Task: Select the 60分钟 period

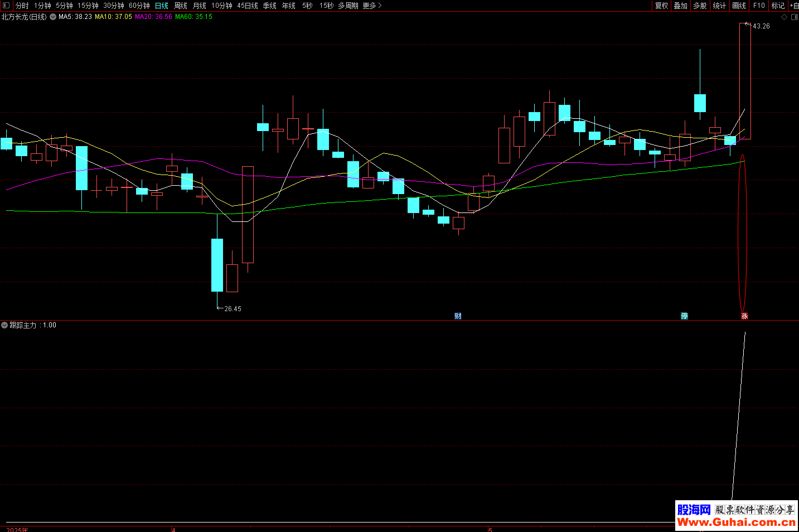Action: (139, 6)
